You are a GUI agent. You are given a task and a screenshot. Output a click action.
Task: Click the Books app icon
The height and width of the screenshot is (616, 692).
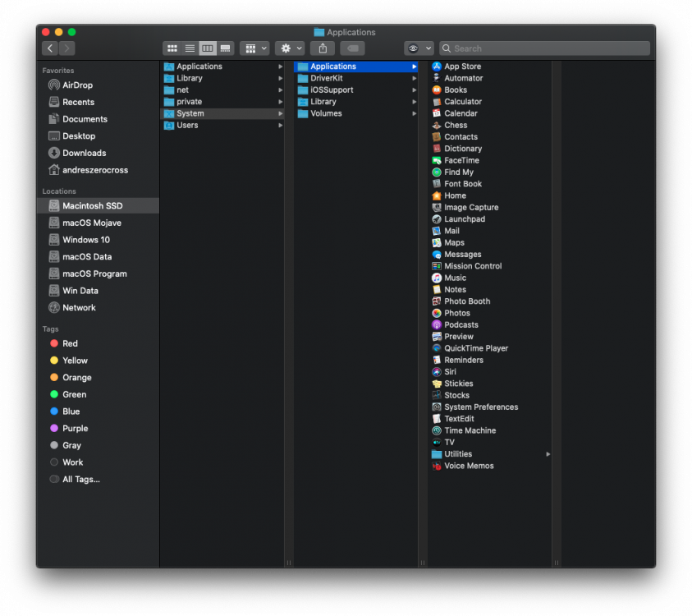pos(437,90)
